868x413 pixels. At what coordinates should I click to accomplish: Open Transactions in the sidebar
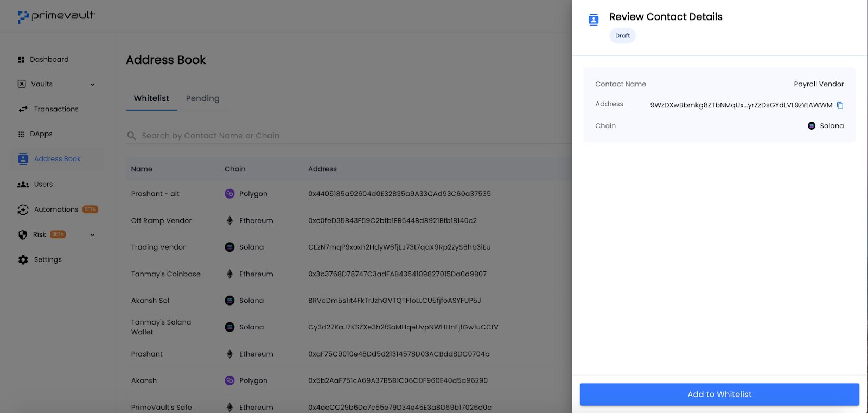pyautogui.click(x=56, y=109)
